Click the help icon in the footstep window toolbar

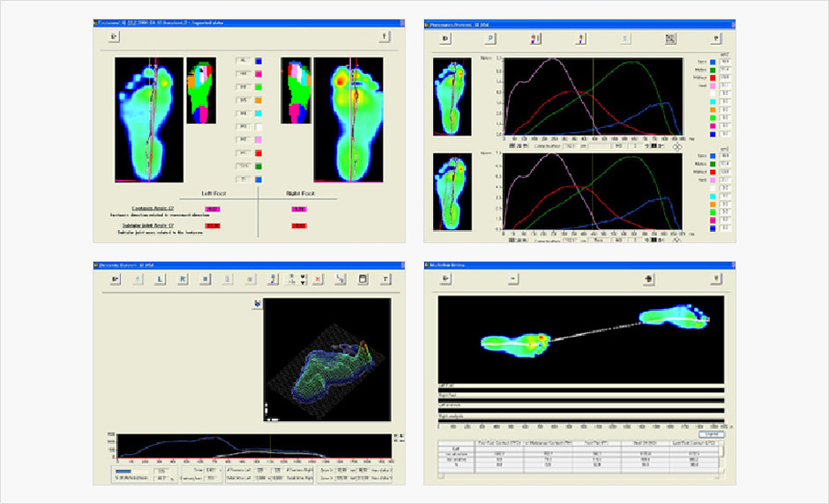717,278
